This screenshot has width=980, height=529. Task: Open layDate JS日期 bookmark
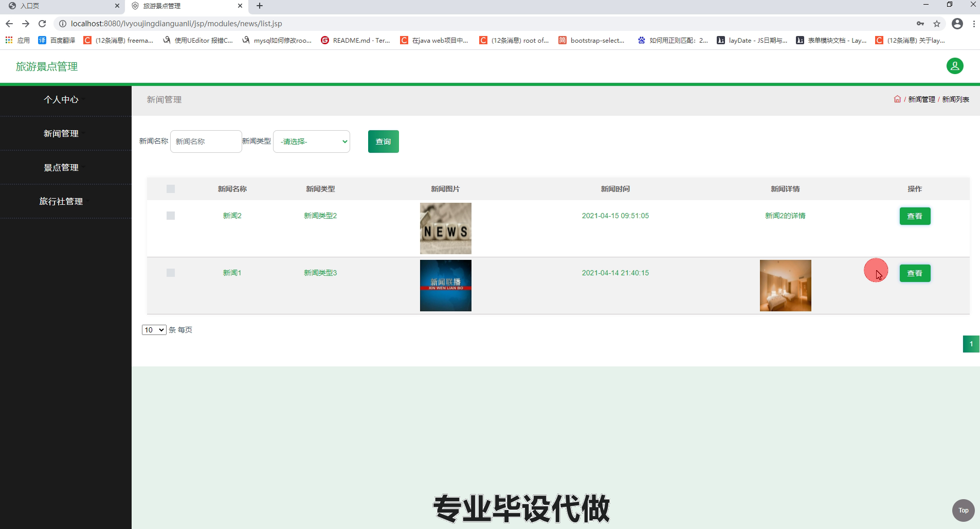click(x=752, y=40)
